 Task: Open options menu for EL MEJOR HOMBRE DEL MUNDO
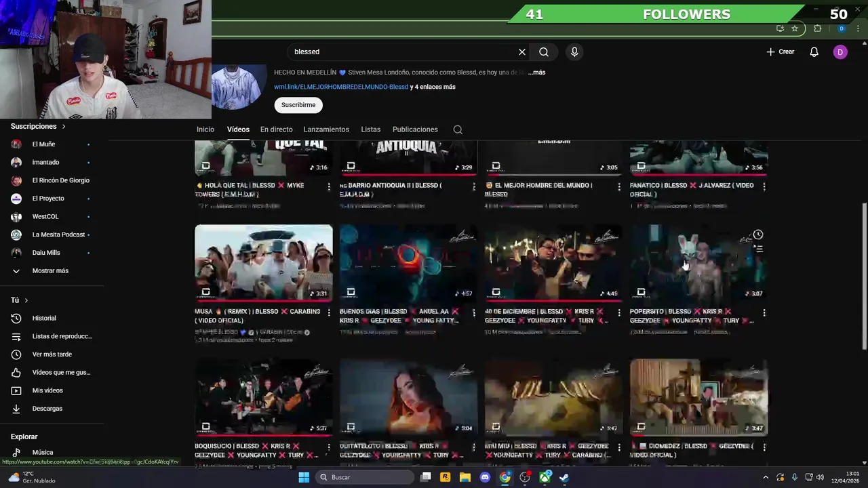coord(619,186)
